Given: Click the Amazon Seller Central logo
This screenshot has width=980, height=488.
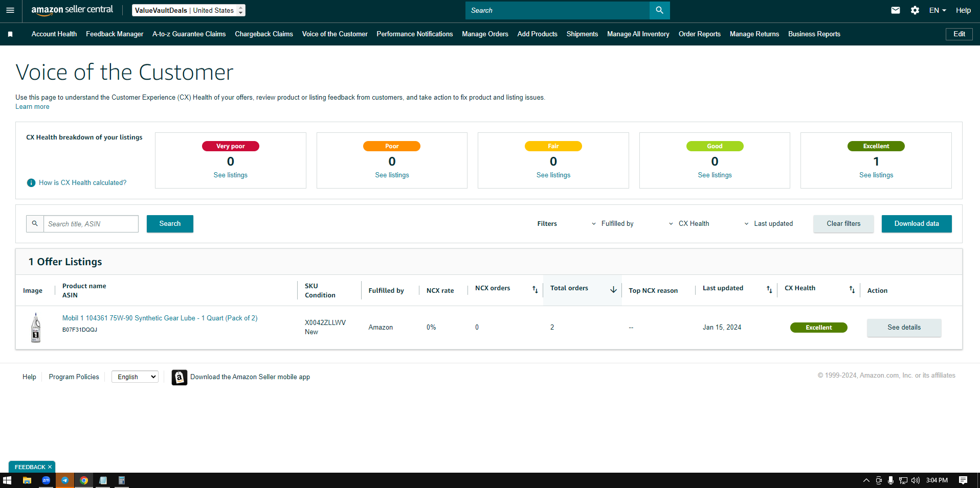Looking at the screenshot, I should 72,10.
